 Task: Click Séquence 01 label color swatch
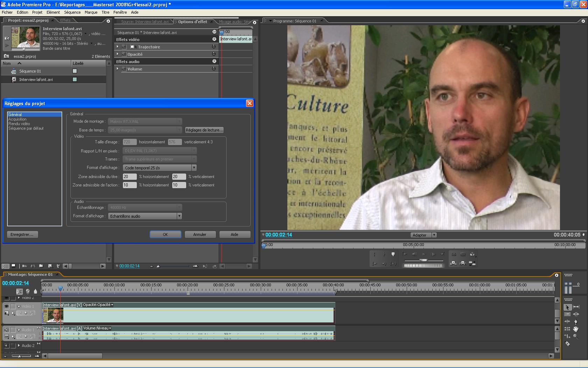[75, 71]
